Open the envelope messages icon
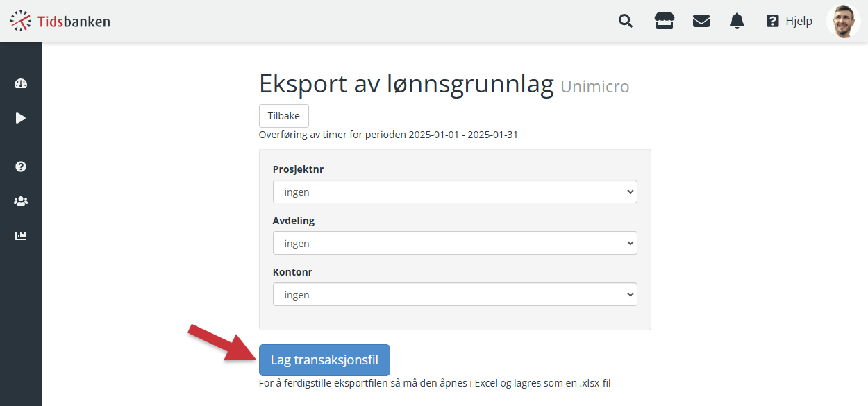 tap(701, 21)
